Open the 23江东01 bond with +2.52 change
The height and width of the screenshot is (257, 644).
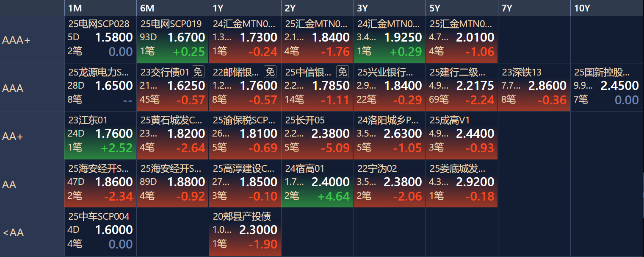click(x=100, y=136)
